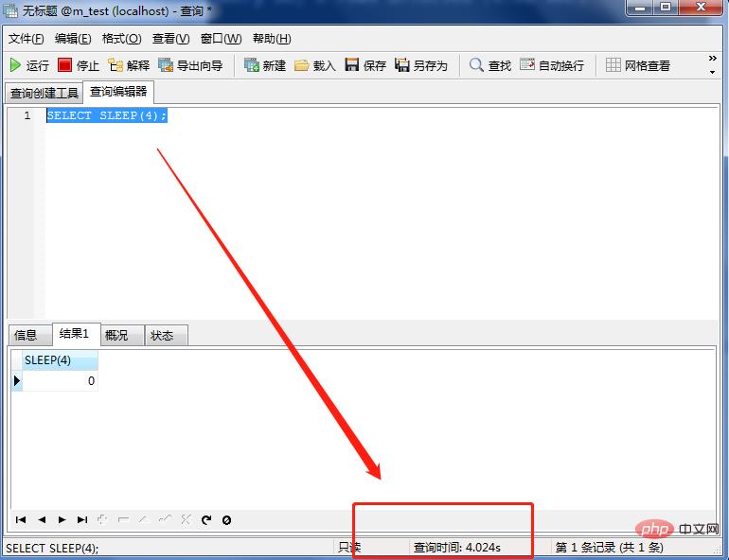Click line number 1 in editor gutter
This screenshot has height=560, width=729.
(x=27, y=115)
